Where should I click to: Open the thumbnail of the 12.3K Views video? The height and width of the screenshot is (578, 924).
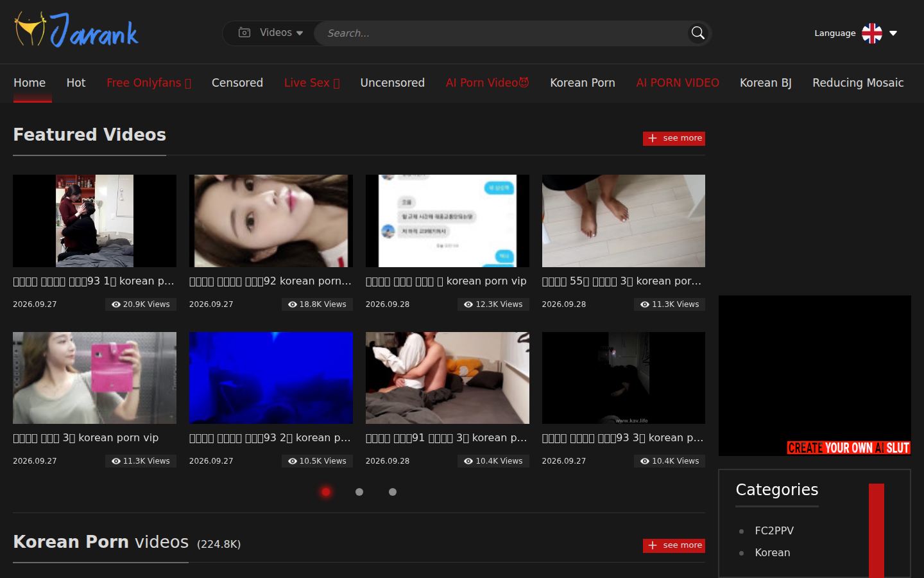tap(447, 221)
